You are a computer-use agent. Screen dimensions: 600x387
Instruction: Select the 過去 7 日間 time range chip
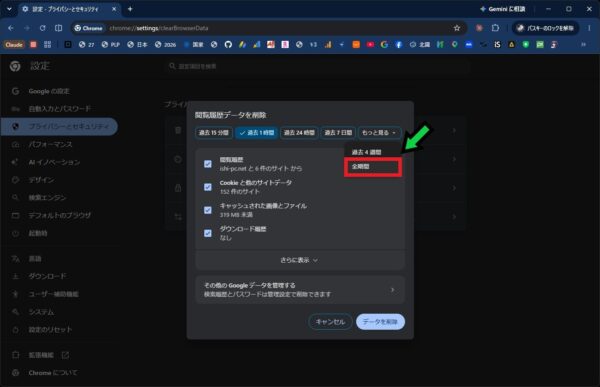[x=338, y=132]
